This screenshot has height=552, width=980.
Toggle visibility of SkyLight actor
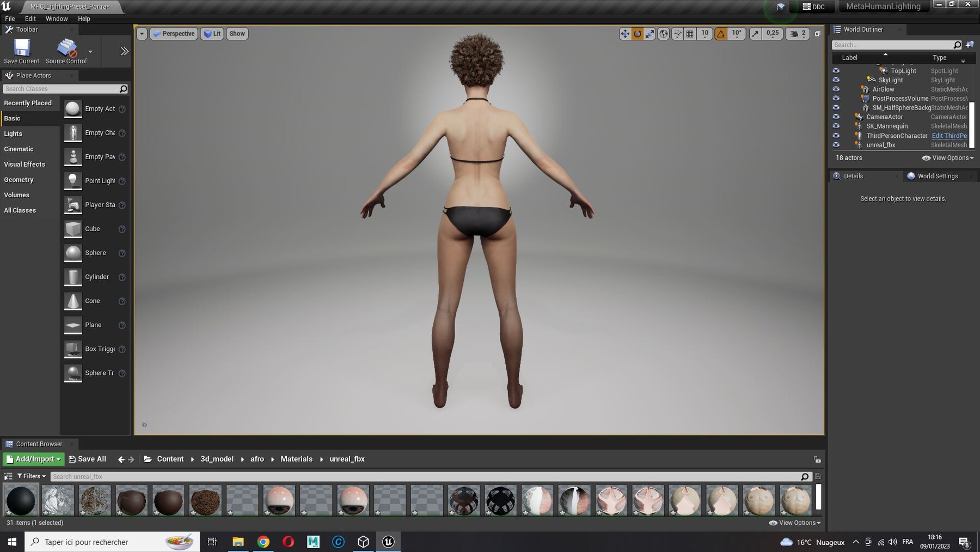(836, 80)
